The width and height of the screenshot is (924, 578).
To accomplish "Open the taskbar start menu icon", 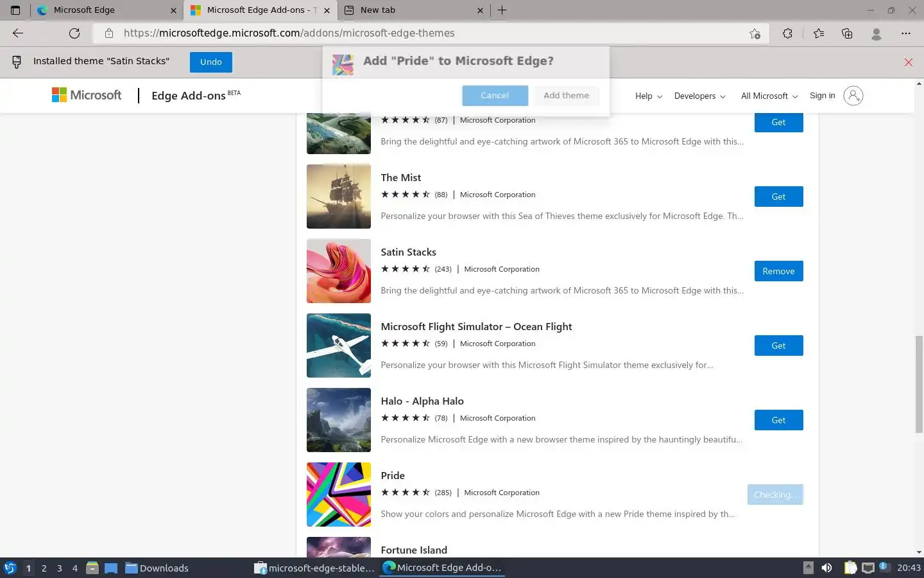I will (x=10, y=568).
